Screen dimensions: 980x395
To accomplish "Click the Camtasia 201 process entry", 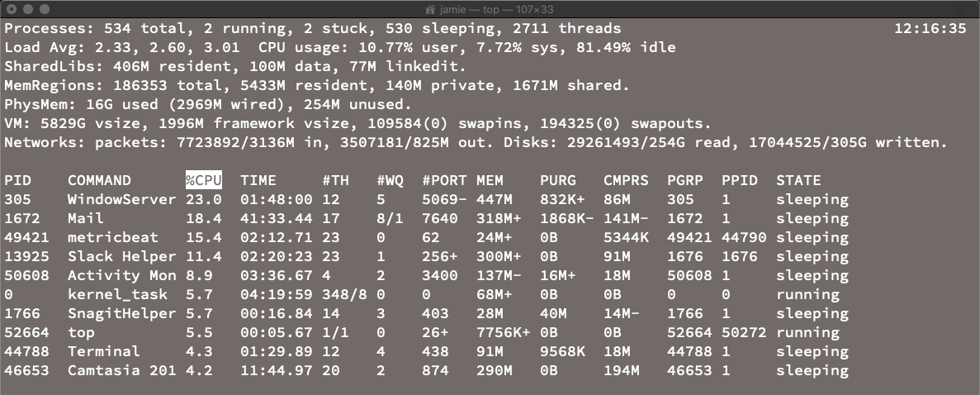I will pos(122,370).
